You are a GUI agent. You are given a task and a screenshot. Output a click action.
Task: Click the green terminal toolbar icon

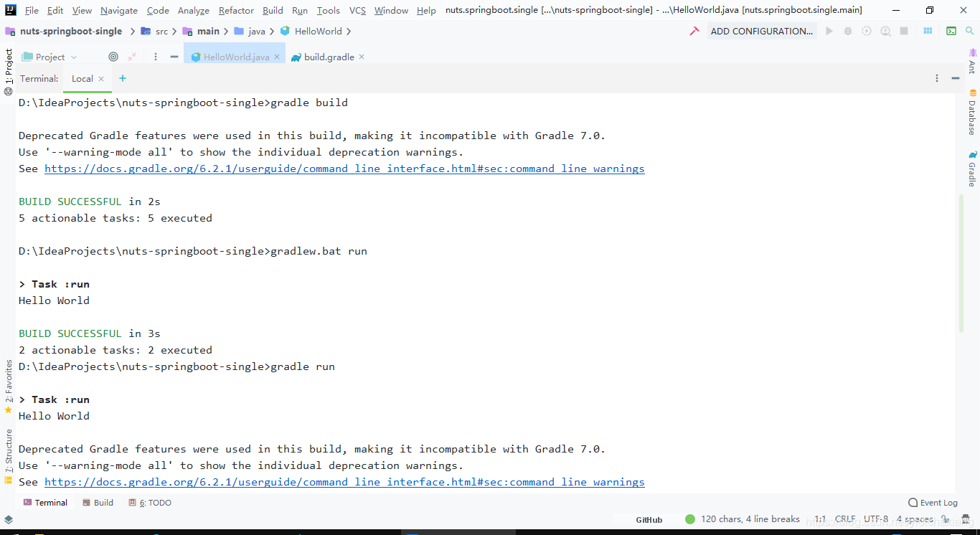click(951, 31)
